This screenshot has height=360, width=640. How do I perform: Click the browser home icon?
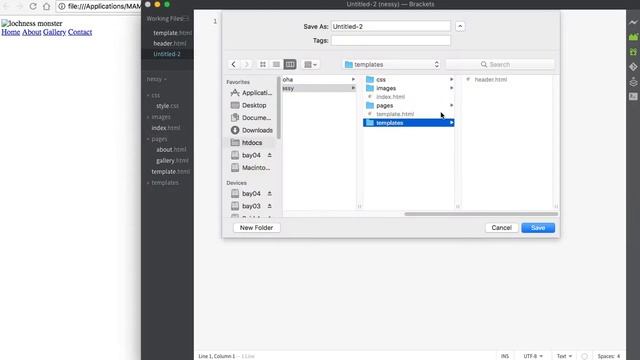(47, 7)
